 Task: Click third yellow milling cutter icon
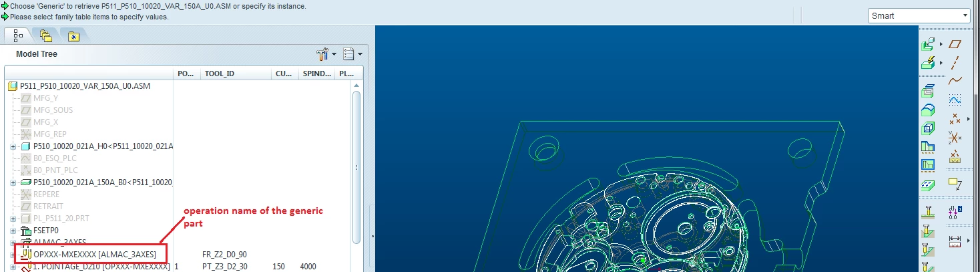click(928, 250)
